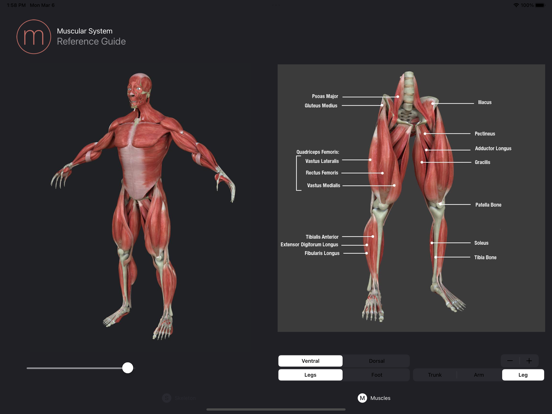Choose the Leg body region
Image resolution: width=552 pixels, height=414 pixels.
coord(523,375)
